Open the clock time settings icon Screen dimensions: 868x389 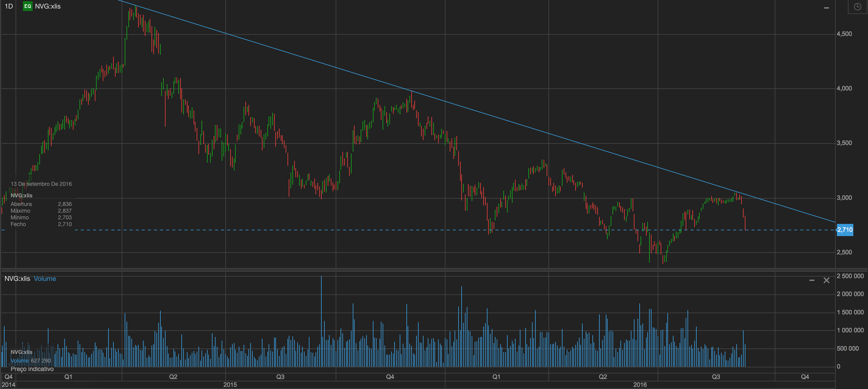(x=857, y=7)
